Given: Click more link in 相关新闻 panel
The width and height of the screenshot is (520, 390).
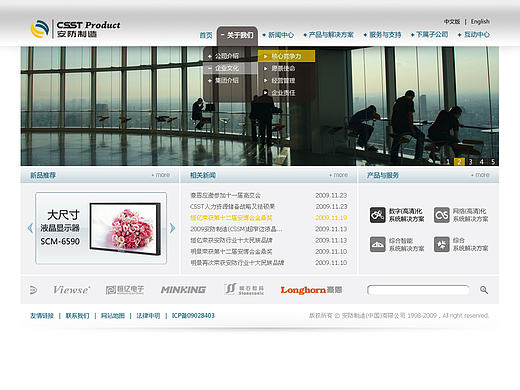Looking at the screenshot, I should [339, 175].
